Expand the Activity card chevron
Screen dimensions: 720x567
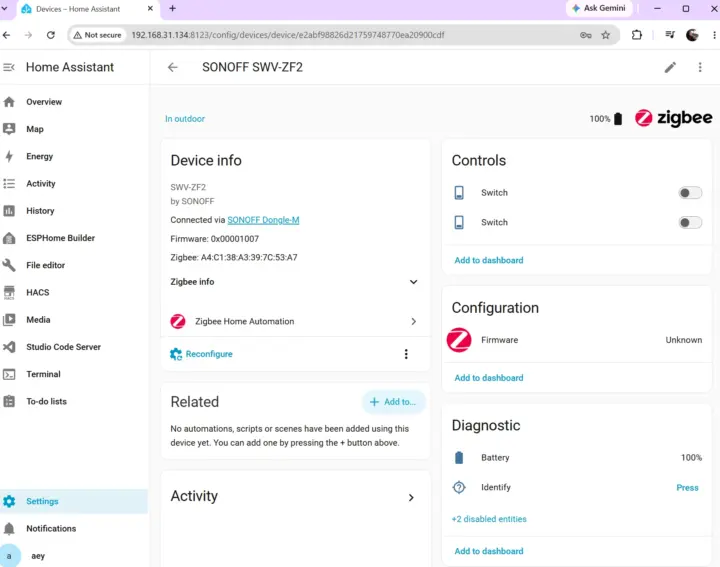click(x=411, y=498)
